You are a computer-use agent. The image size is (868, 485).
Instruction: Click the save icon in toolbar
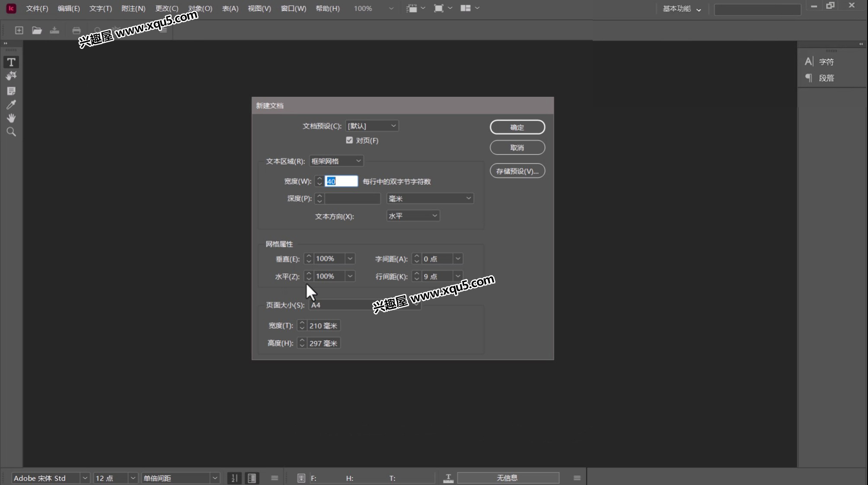(54, 30)
